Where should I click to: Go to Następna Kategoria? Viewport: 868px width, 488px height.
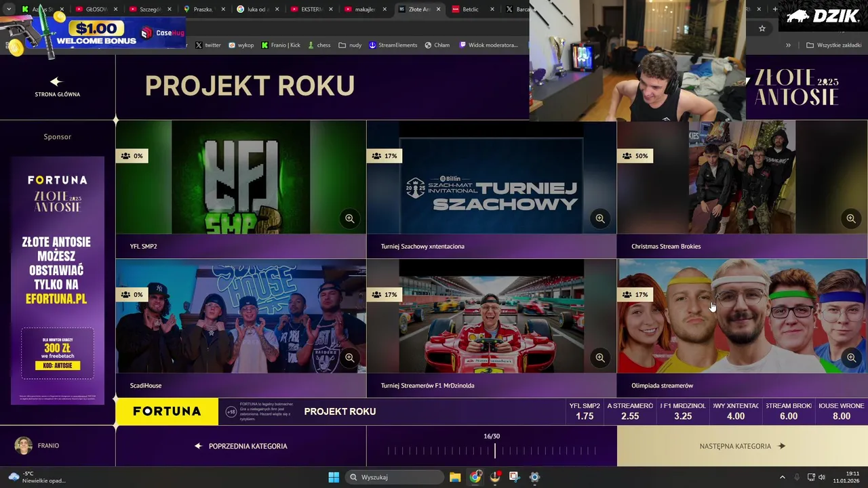(742, 446)
